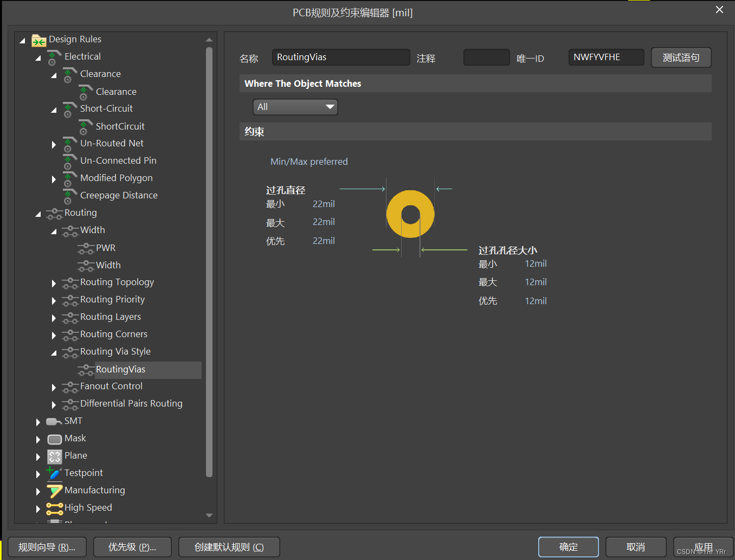Screen dimensions: 735x560
Task: Expand the Fanout Control node
Action: coord(54,388)
